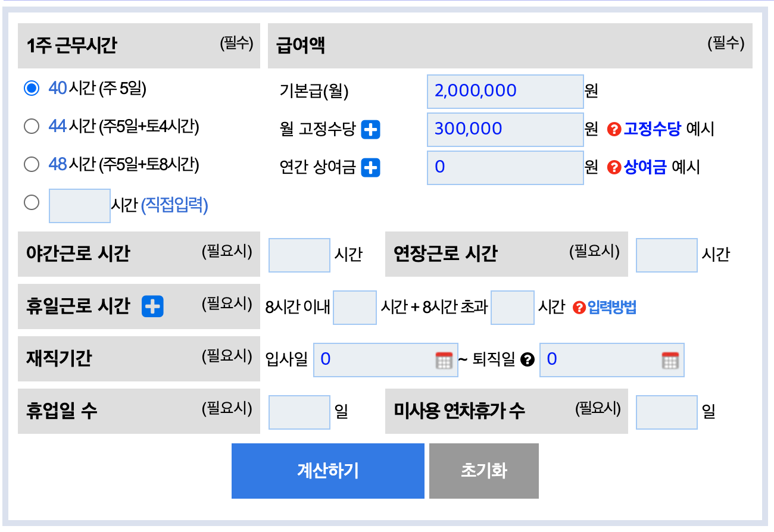The height and width of the screenshot is (532, 774).
Task: Click the 미사용 연차휴가 수 input field
Action: (x=666, y=412)
